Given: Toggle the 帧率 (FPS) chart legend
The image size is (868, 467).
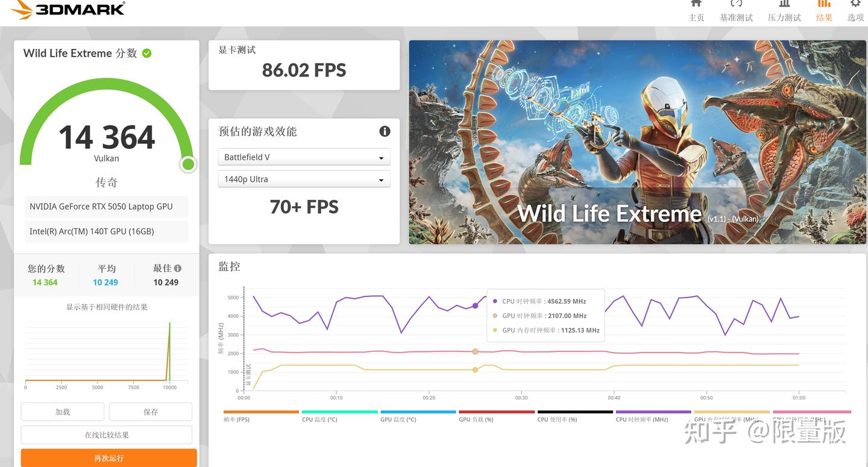Looking at the screenshot, I should tap(261, 416).
